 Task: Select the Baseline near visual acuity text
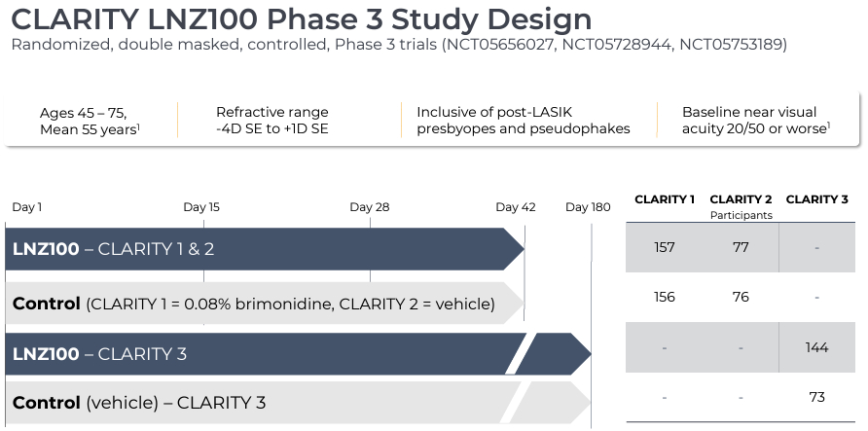tap(756, 120)
